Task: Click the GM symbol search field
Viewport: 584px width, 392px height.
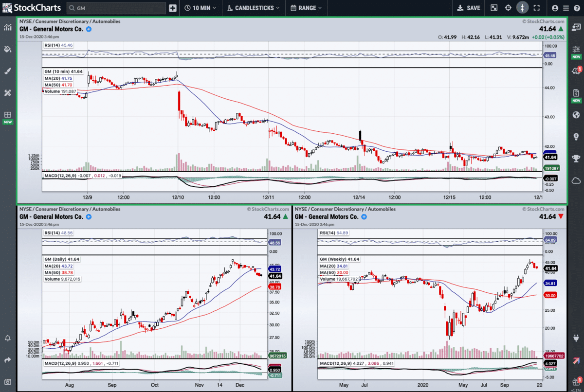Action: [x=116, y=8]
